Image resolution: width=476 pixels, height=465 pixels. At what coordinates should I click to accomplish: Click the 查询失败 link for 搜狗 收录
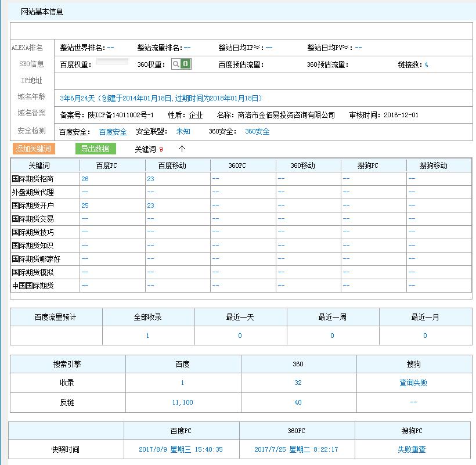(x=412, y=383)
